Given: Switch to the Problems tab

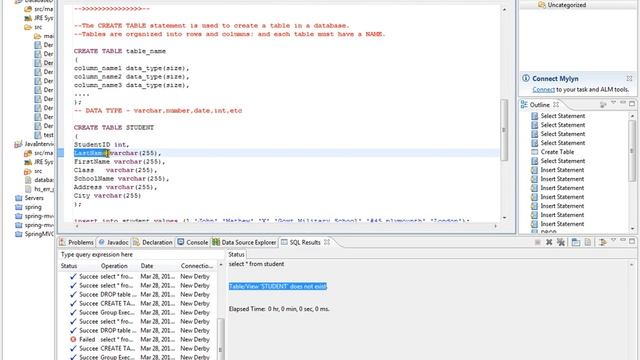Looking at the screenshot, I should click(76, 242).
